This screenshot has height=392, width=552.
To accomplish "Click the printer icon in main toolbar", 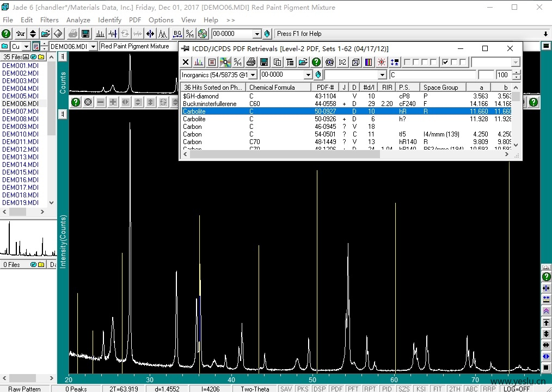I will click(x=73, y=34).
